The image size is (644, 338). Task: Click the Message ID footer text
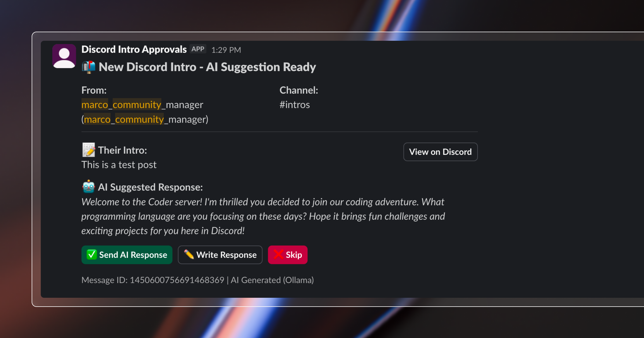(x=197, y=280)
